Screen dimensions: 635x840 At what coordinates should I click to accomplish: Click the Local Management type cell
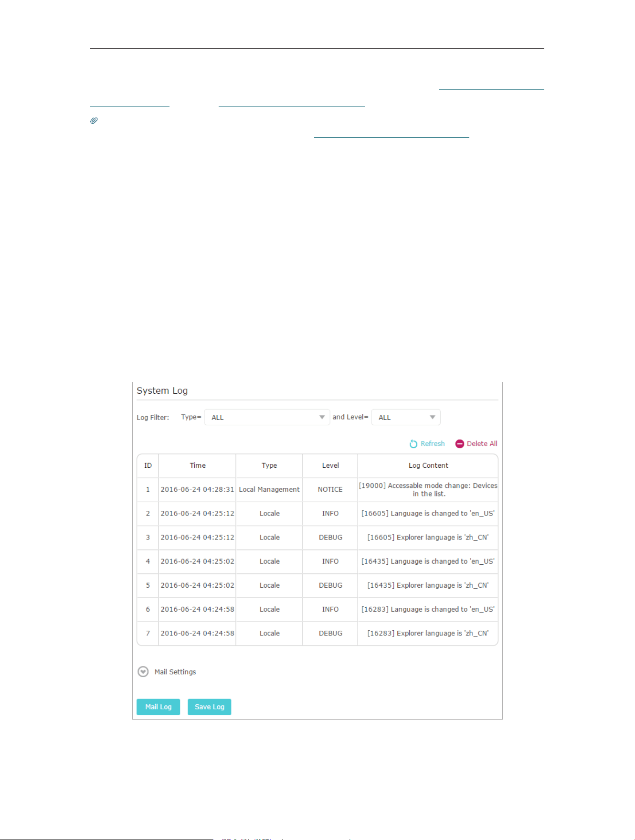click(269, 489)
